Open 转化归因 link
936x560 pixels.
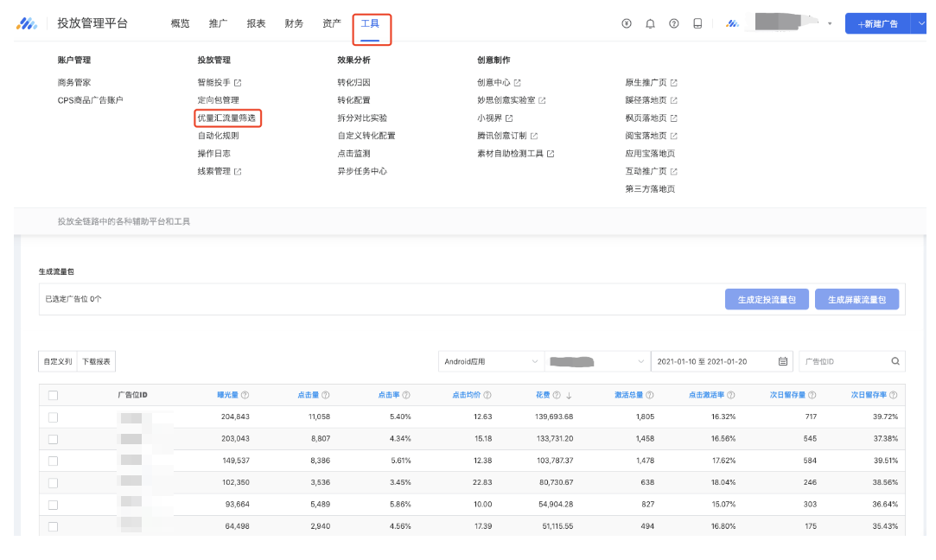pyautogui.click(x=354, y=82)
